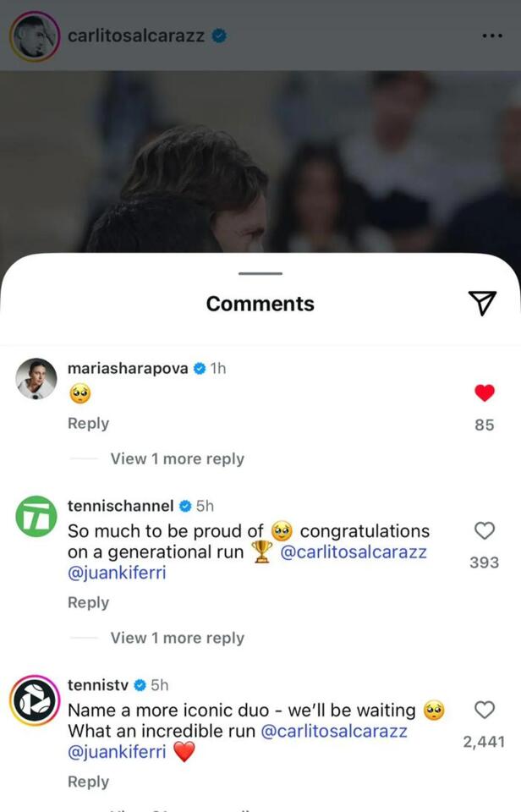Open tennischannel's green logo avatar
Image resolution: width=521 pixels, height=812 pixels.
[36, 516]
